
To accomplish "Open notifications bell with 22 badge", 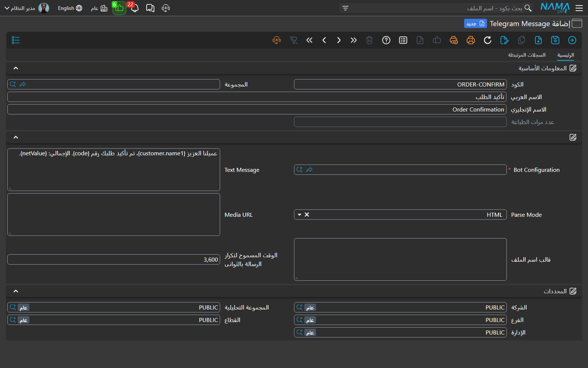I will click(x=134, y=8).
